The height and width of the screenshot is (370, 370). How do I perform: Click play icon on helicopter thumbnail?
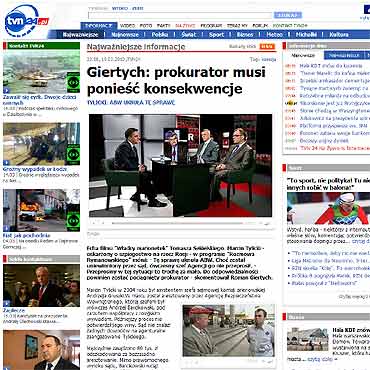coord(6,91)
